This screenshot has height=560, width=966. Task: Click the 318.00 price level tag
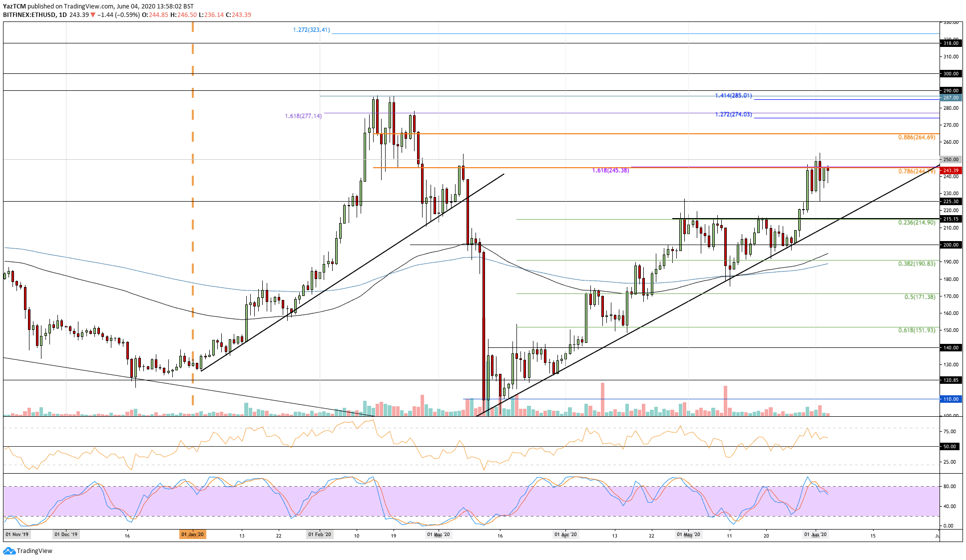[951, 43]
